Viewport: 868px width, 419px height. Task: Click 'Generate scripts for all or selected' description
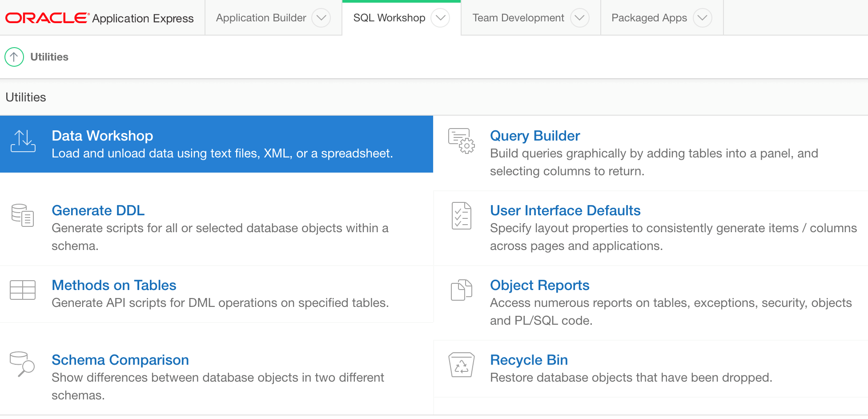click(x=220, y=237)
